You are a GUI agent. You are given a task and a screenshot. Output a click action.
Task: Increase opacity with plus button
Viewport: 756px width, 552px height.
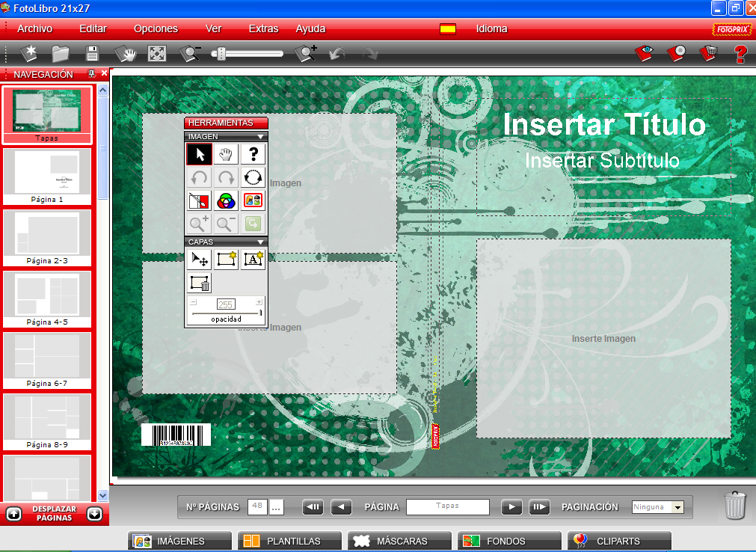pyautogui.click(x=259, y=302)
